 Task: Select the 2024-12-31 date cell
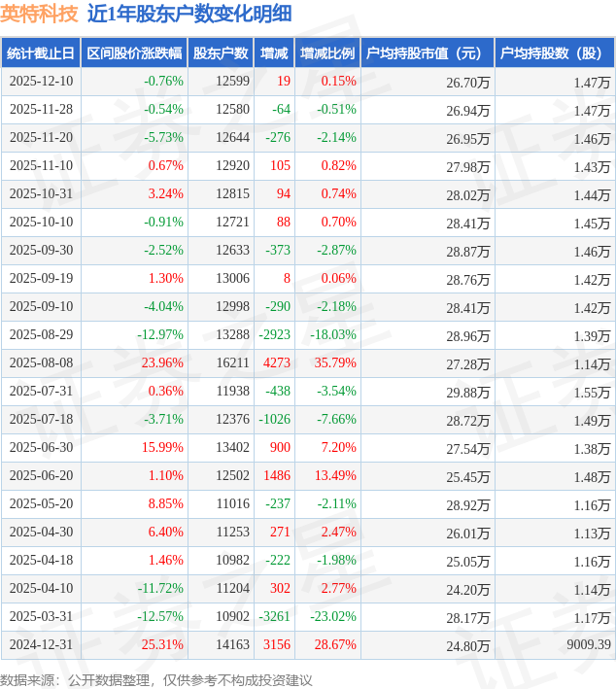(42, 645)
